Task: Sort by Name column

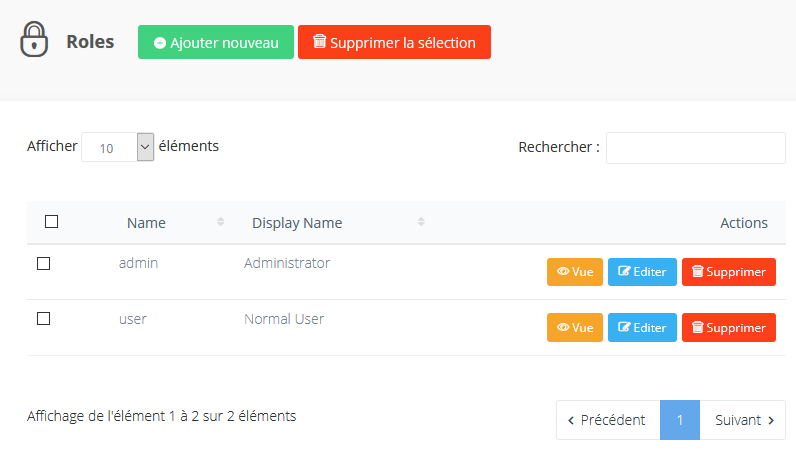Action: pyautogui.click(x=147, y=223)
